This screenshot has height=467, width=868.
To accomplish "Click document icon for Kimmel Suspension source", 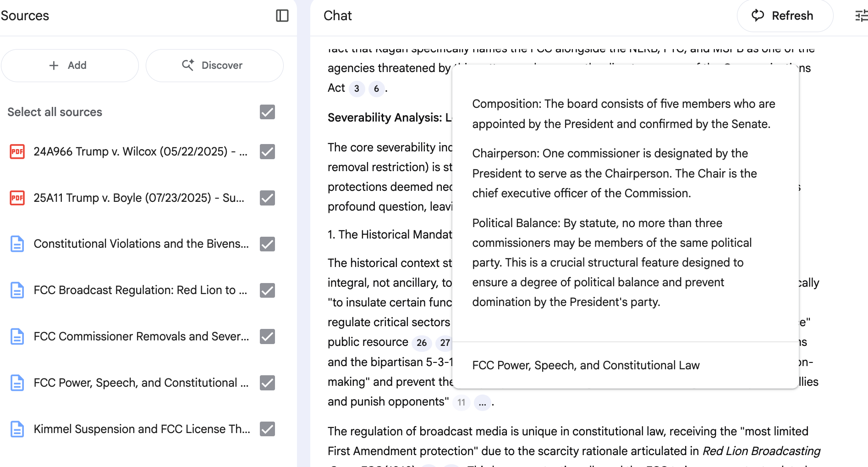I will [x=17, y=429].
